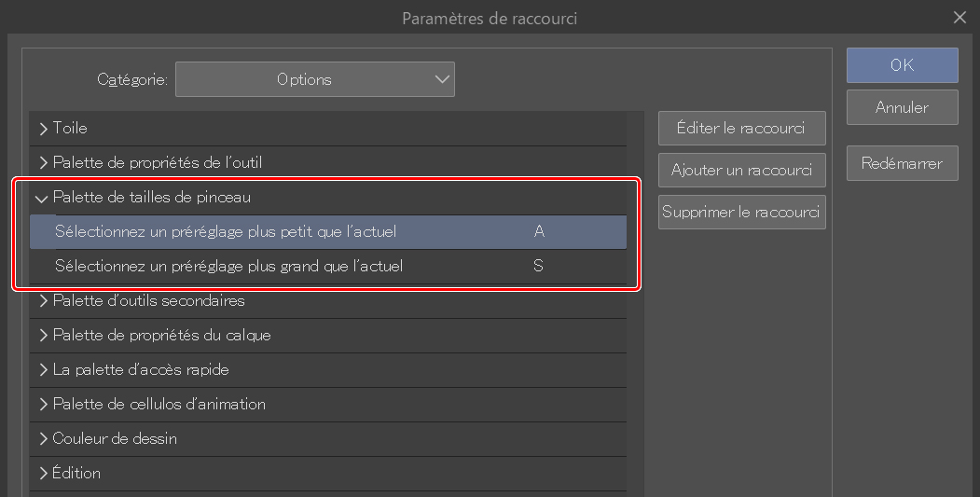
Task: Click Éditer le raccourci button
Action: pyautogui.click(x=741, y=129)
